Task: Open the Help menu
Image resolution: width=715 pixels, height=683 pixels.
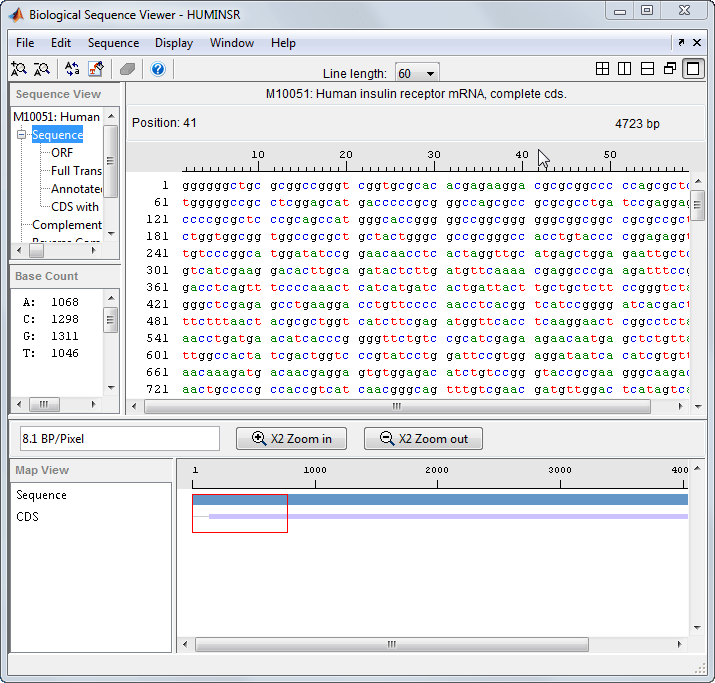Action: click(x=283, y=43)
